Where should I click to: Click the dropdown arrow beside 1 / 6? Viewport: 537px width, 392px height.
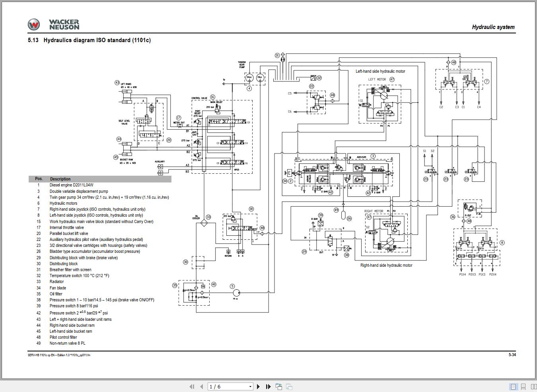(x=250, y=386)
